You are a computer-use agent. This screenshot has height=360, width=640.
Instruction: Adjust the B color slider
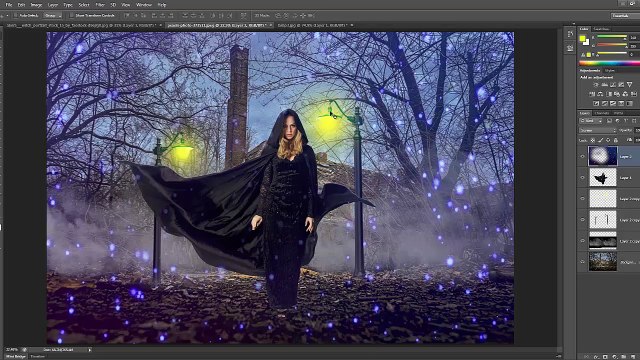[x=612, y=53]
